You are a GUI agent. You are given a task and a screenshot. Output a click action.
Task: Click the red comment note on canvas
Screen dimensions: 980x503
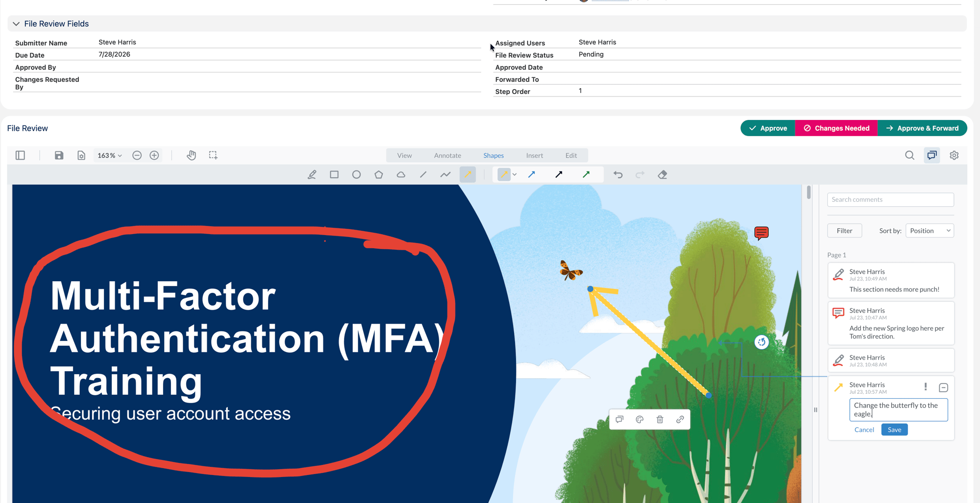click(x=761, y=233)
